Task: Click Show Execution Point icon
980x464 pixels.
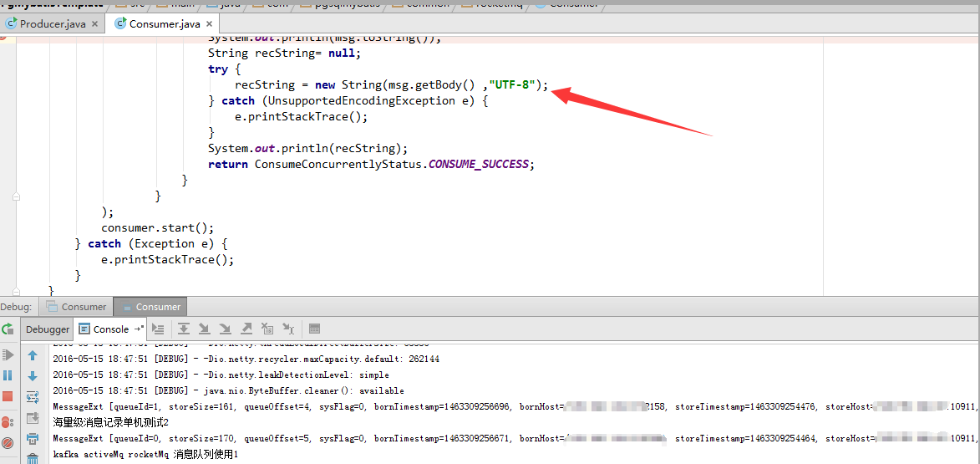Action: point(158,329)
